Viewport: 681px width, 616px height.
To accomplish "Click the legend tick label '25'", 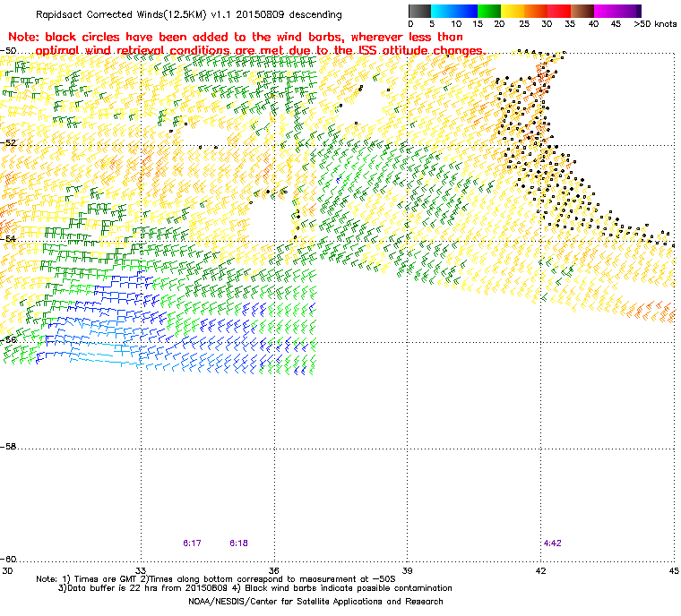I will tap(524, 24).
